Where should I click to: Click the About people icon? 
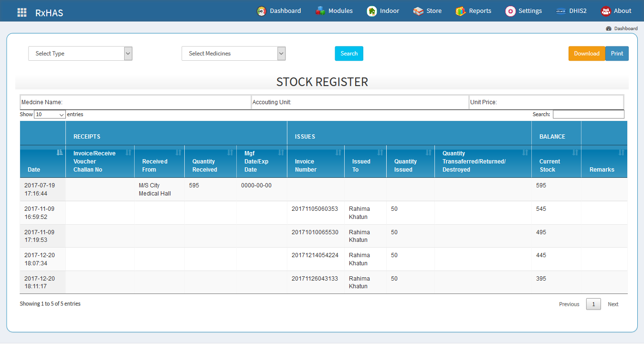coord(606,11)
